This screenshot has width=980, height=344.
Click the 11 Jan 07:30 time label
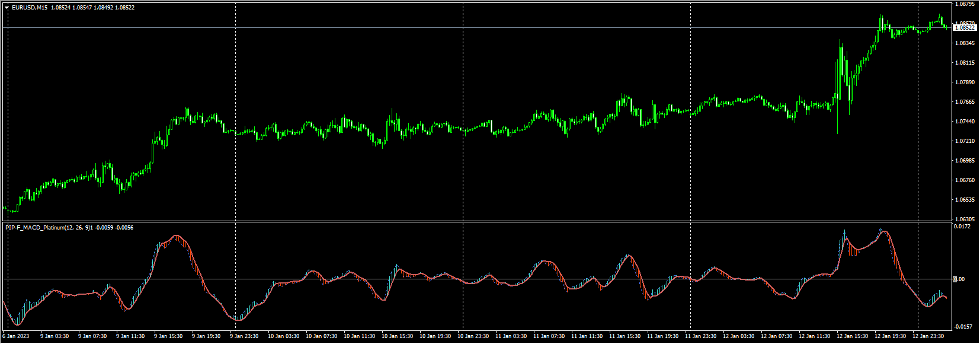tap(549, 336)
